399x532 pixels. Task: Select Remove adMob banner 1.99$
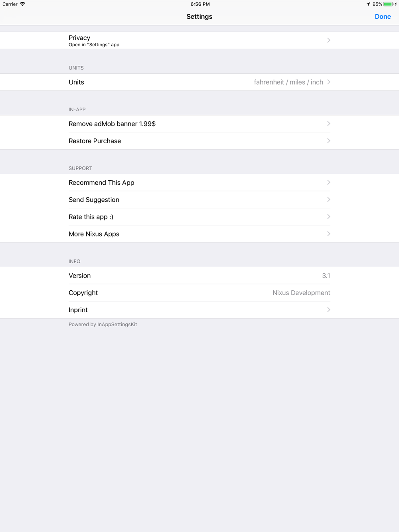(x=199, y=124)
